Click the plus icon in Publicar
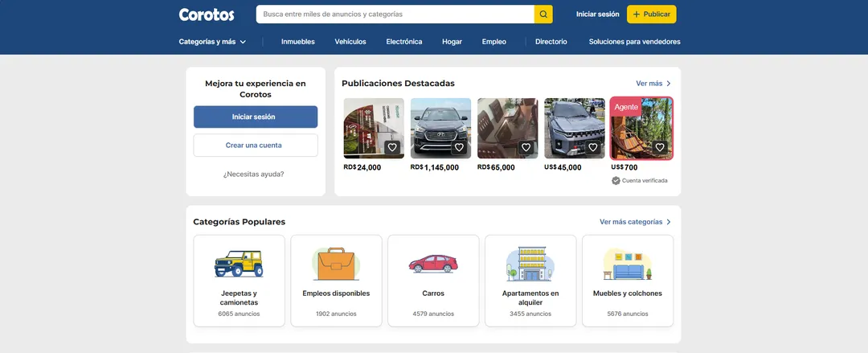This screenshot has width=868, height=353. tap(636, 14)
